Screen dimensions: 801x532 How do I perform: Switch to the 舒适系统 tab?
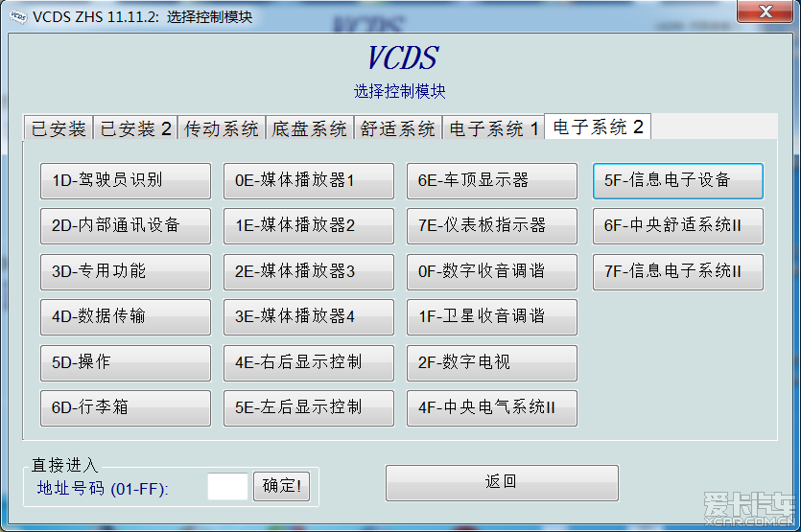click(397, 128)
